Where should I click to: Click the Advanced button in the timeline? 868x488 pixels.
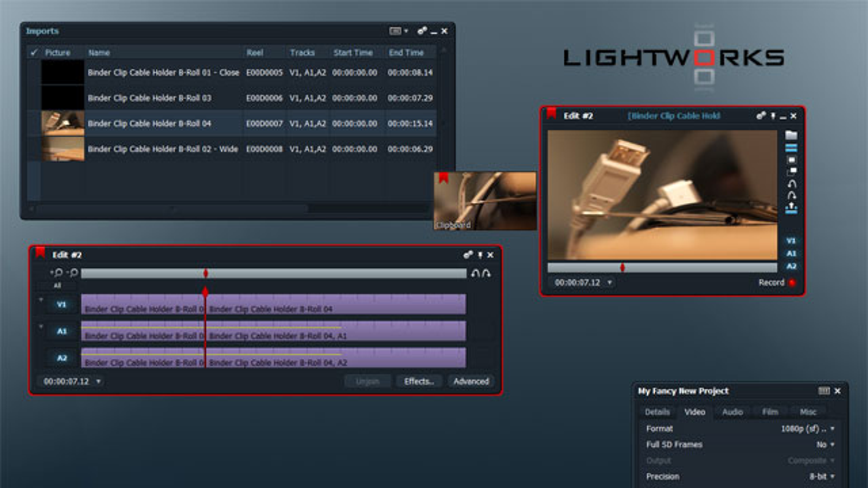pos(471,382)
